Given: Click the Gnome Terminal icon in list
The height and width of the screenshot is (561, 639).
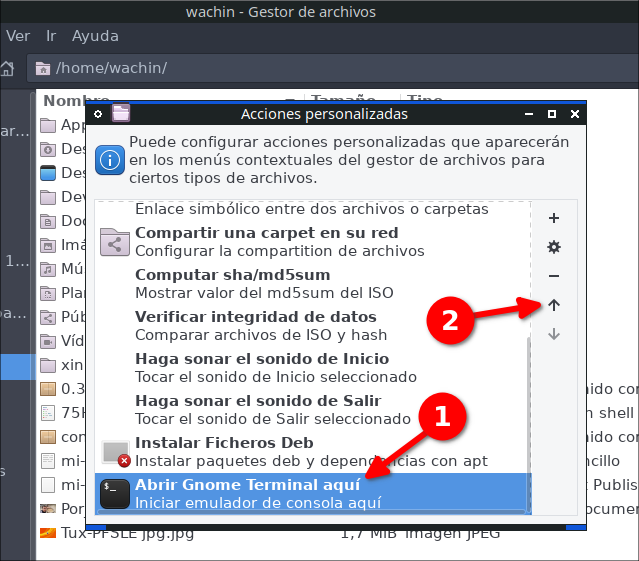Looking at the screenshot, I should [115, 493].
